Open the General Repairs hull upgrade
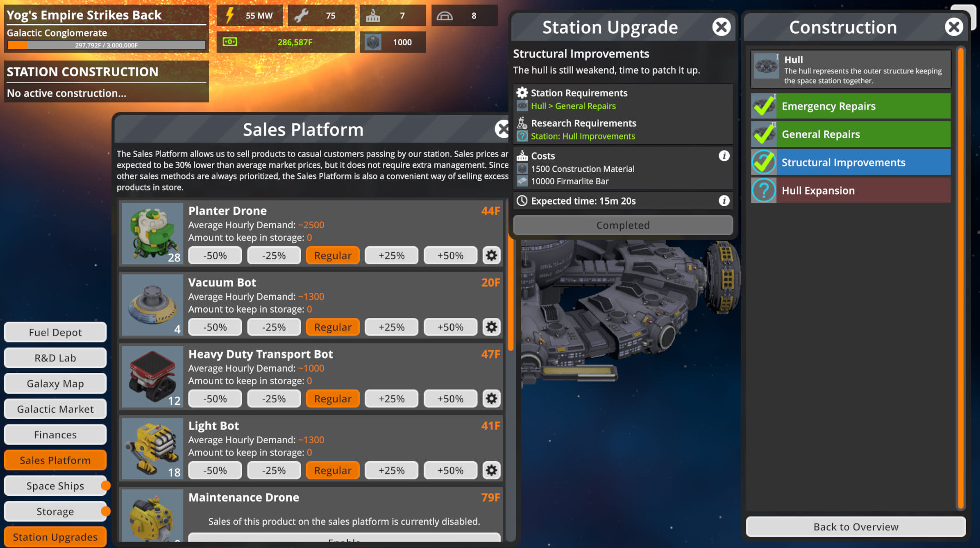Image resolution: width=980 pixels, height=548 pixels. coord(851,134)
